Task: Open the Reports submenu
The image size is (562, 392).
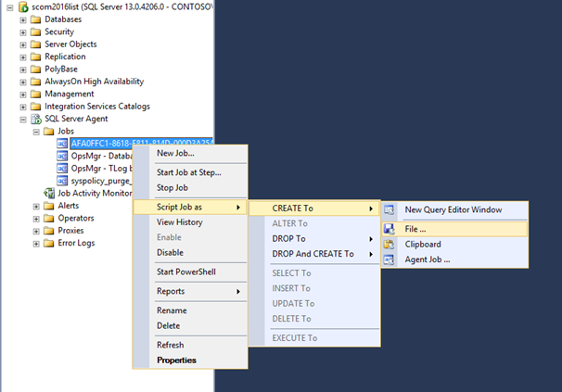Action: click(x=190, y=291)
